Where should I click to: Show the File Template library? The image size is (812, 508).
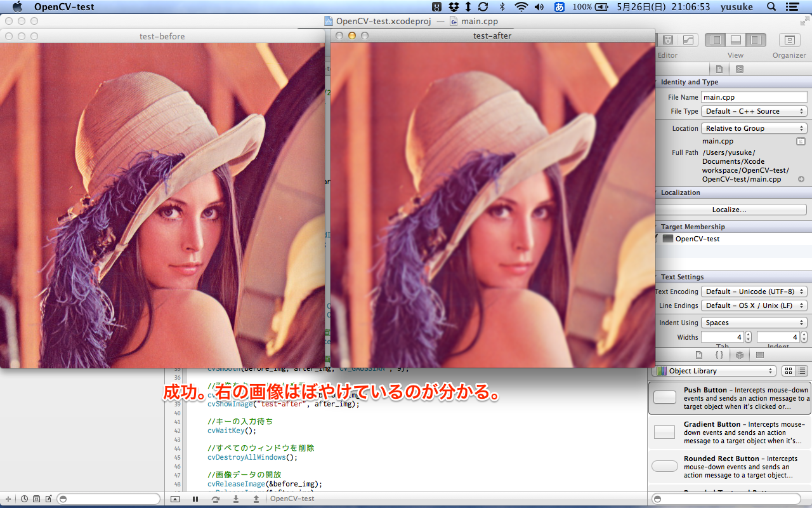(699, 354)
